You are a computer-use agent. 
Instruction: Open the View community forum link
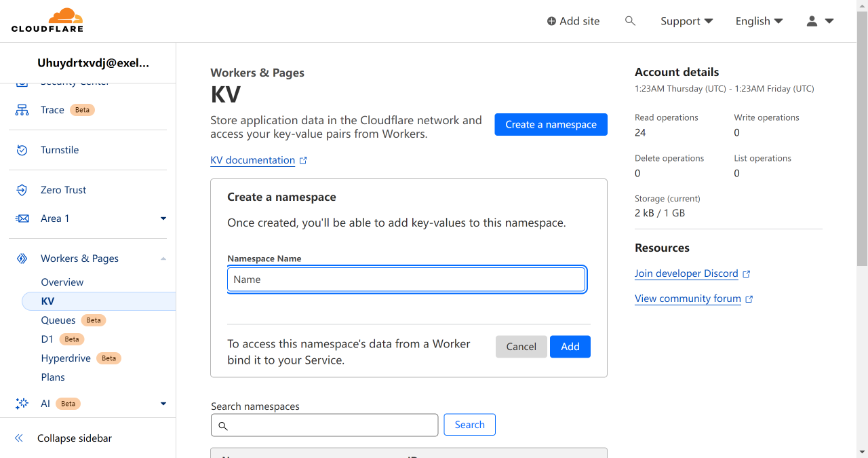point(688,299)
